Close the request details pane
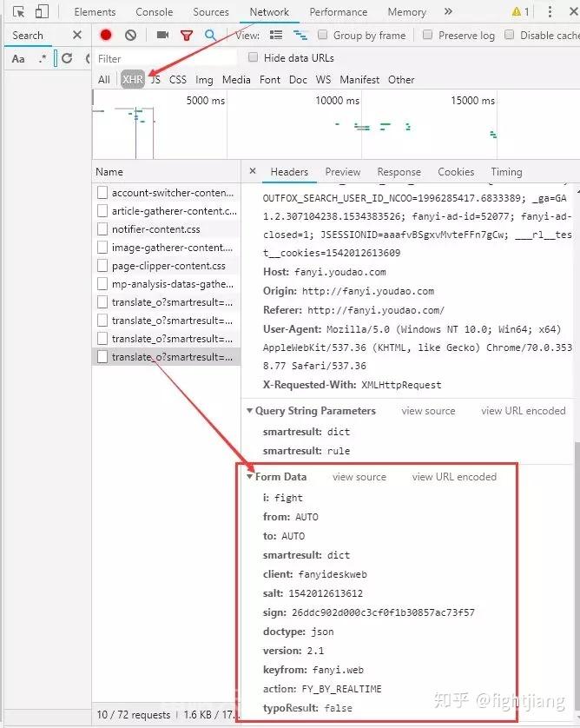This screenshot has width=580, height=728. coord(253,171)
